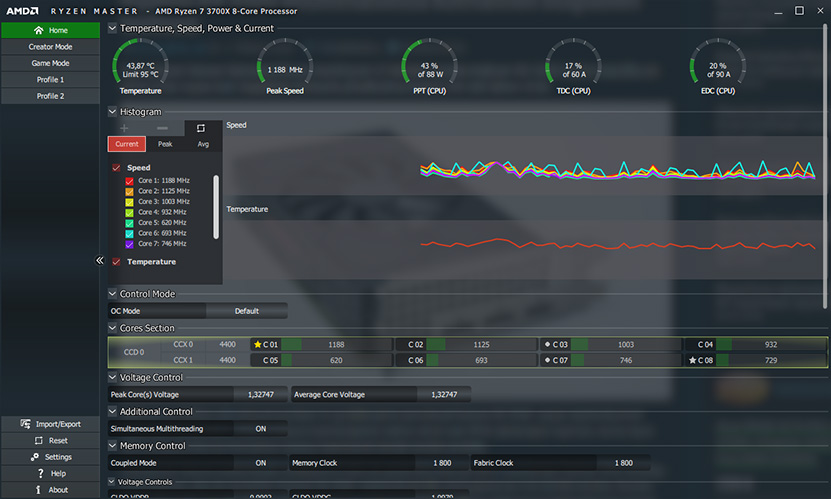Select the Current histogram tab
This screenshot has width=831, height=499.
[127, 144]
